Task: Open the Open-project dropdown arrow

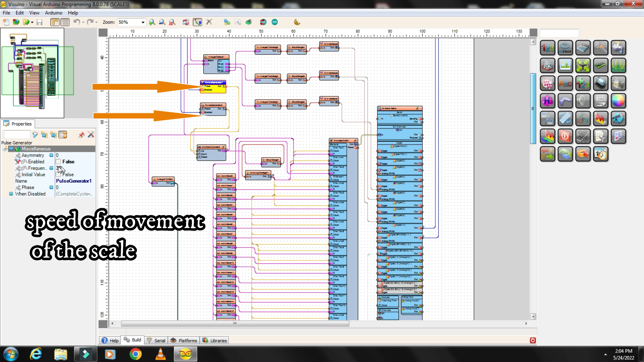Action: [x=32, y=22]
